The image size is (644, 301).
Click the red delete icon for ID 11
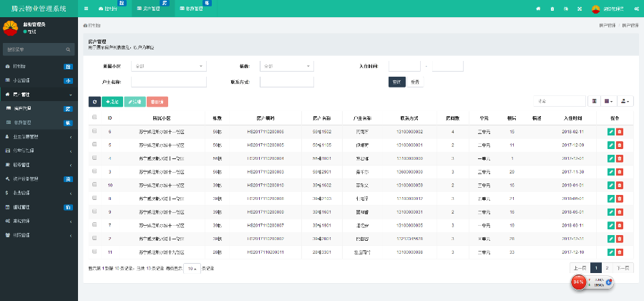point(620,252)
